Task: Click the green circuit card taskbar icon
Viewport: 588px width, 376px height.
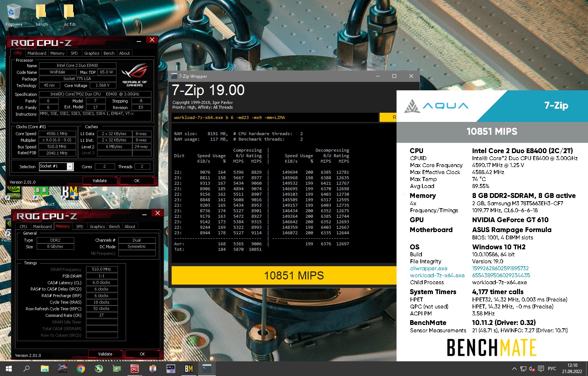Action: 116,369
